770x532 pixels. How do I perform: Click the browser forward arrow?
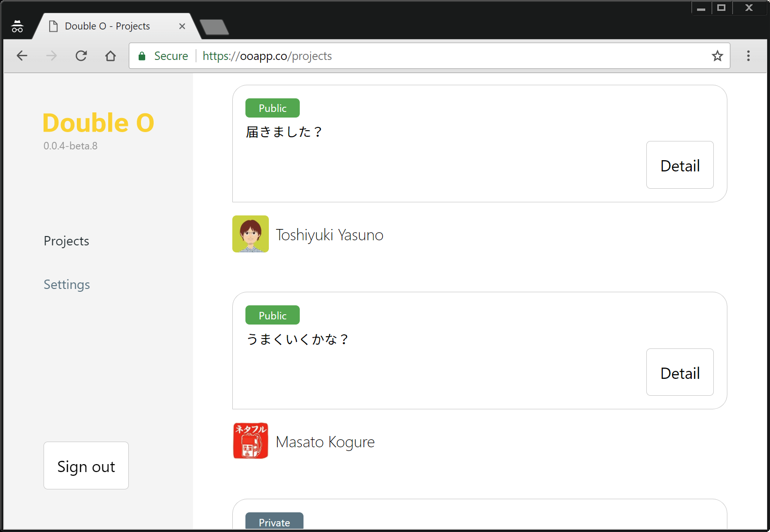point(52,56)
